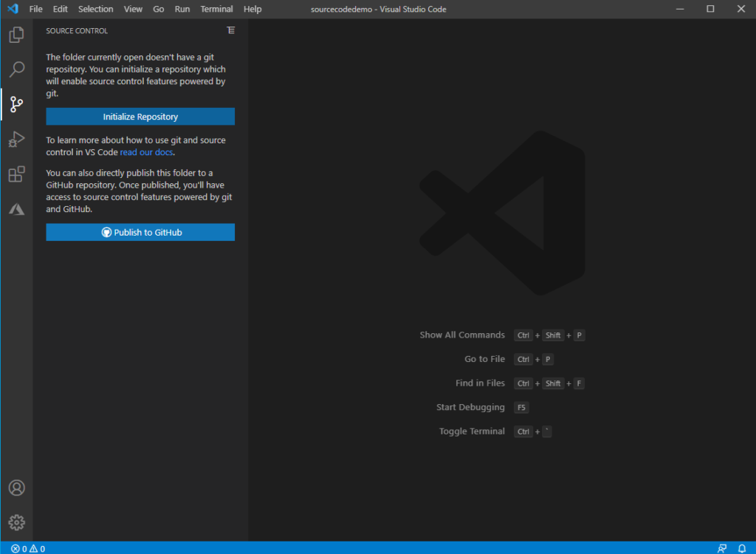Click the Source Control views icon in panel header
The image size is (756, 554).
pos(230,30)
